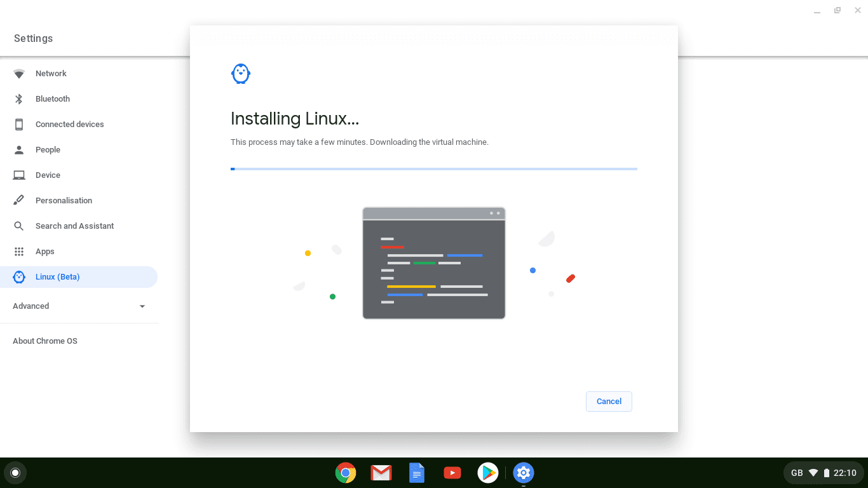Click the People person icon
The height and width of the screenshot is (488, 868).
tap(19, 150)
